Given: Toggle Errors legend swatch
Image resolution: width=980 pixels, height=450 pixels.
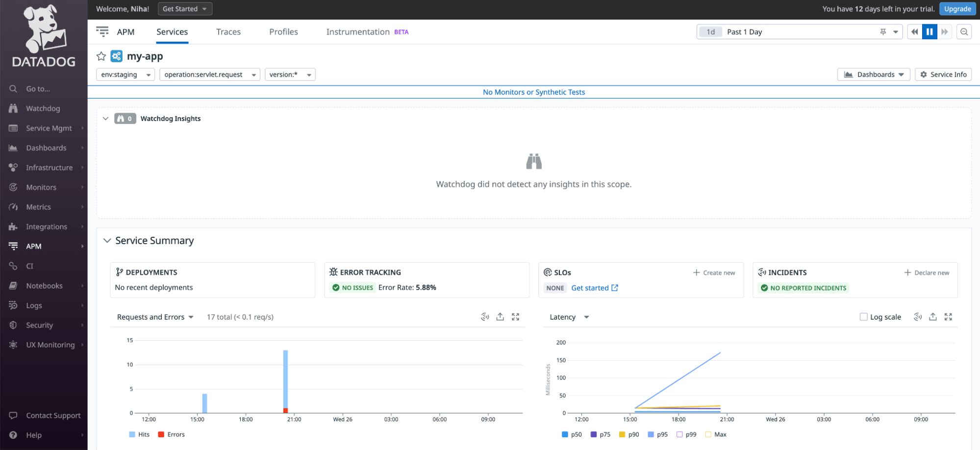Looking at the screenshot, I should click(x=161, y=434).
